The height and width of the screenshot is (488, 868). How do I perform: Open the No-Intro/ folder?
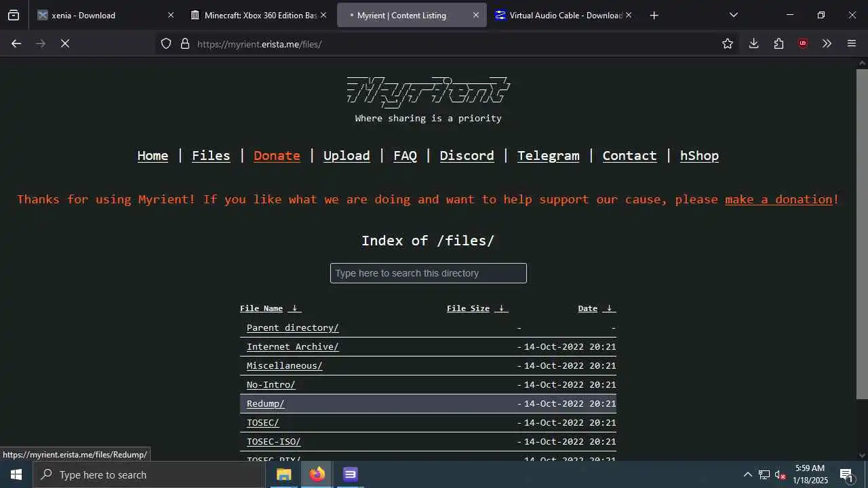pos(271,384)
